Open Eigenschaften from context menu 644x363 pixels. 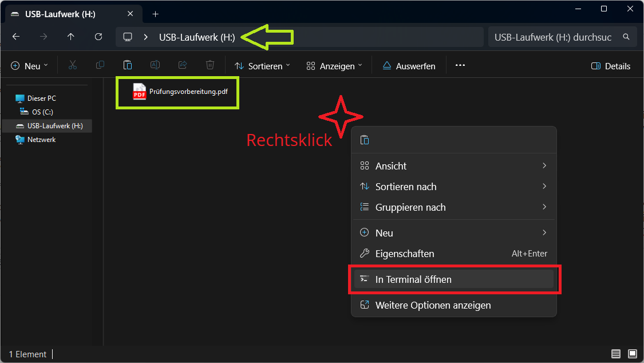[405, 254]
